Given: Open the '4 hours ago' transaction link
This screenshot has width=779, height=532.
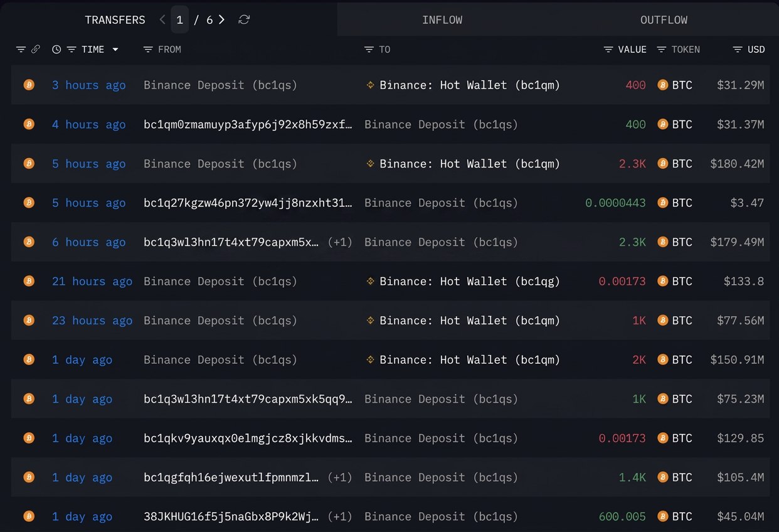Looking at the screenshot, I should coord(88,124).
